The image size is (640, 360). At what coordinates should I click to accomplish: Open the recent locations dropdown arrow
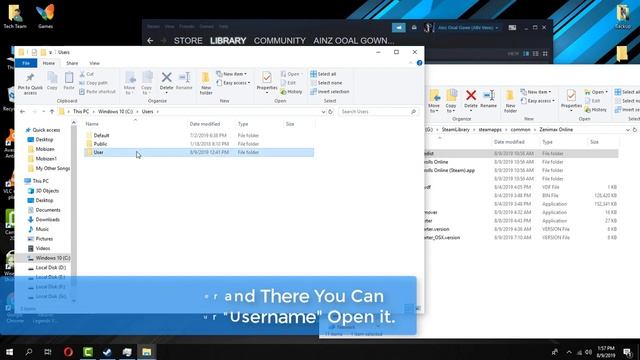(43, 111)
